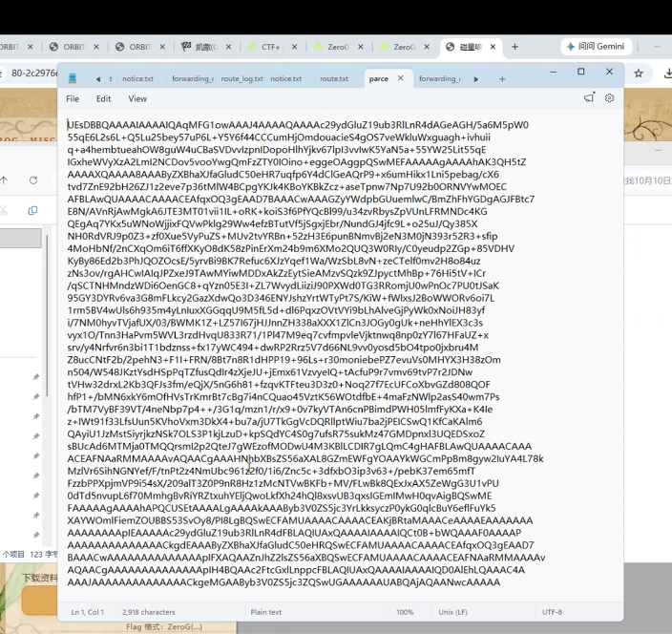Click the line starting FAAAAAgAAAAhAPQCUSEtAAAALg

point(282,508)
